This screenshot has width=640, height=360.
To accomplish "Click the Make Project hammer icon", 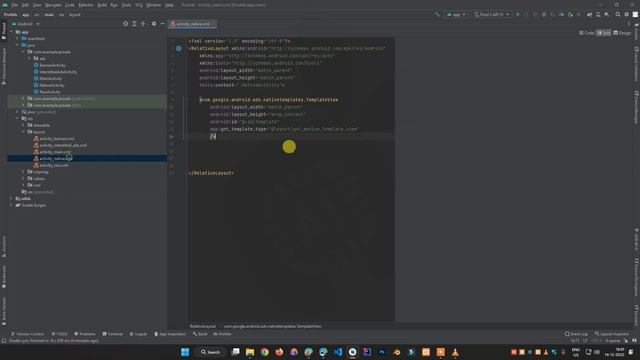I will [x=437, y=14].
